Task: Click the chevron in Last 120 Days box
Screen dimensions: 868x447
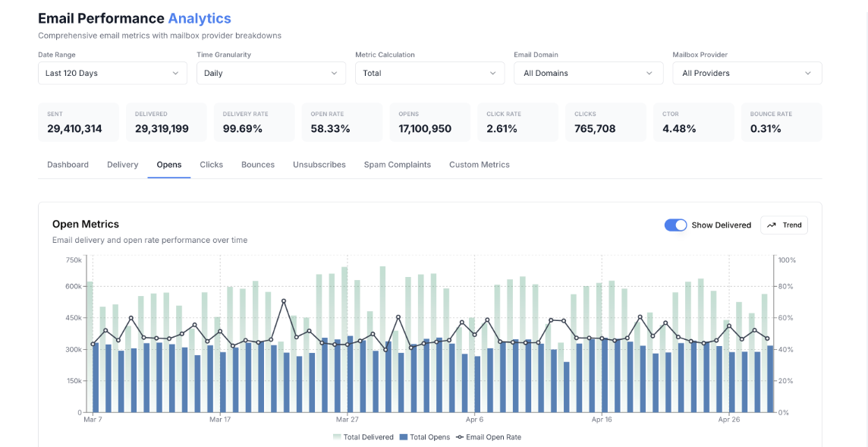Action: (x=175, y=73)
